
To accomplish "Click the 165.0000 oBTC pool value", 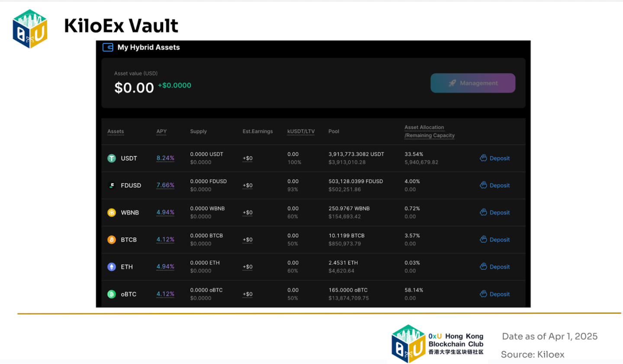I will (348, 290).
